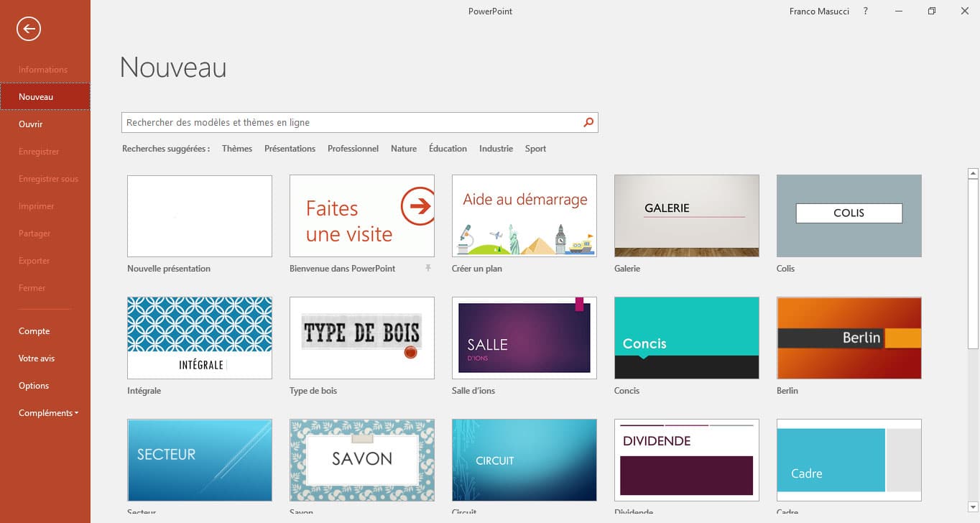Search suggested category Éducation
The image size is (980, 523).
(448, 149)
